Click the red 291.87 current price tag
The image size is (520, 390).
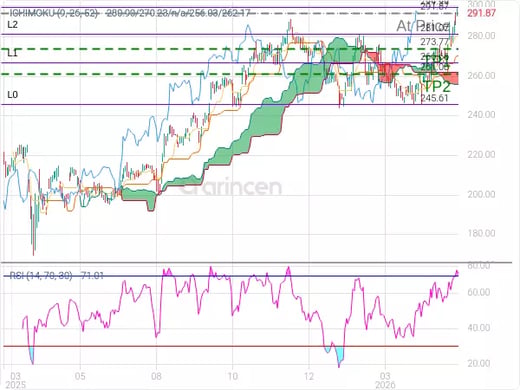(481, 13)
